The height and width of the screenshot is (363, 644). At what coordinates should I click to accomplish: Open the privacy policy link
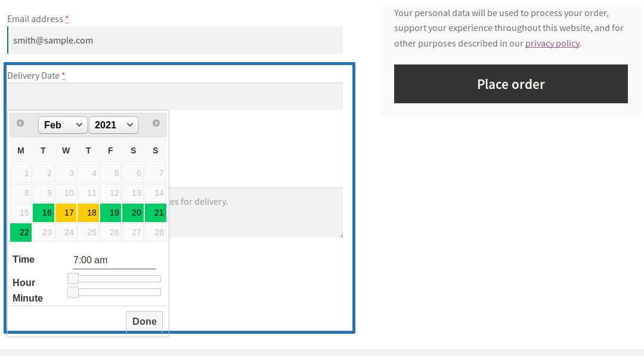click(x=552, y=43)
